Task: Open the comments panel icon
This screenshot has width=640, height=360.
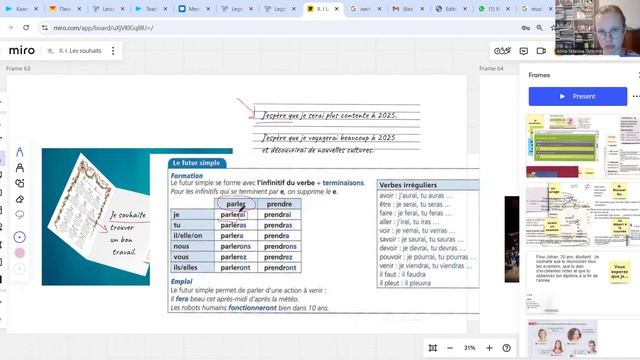Action: (x=524, y=51)
